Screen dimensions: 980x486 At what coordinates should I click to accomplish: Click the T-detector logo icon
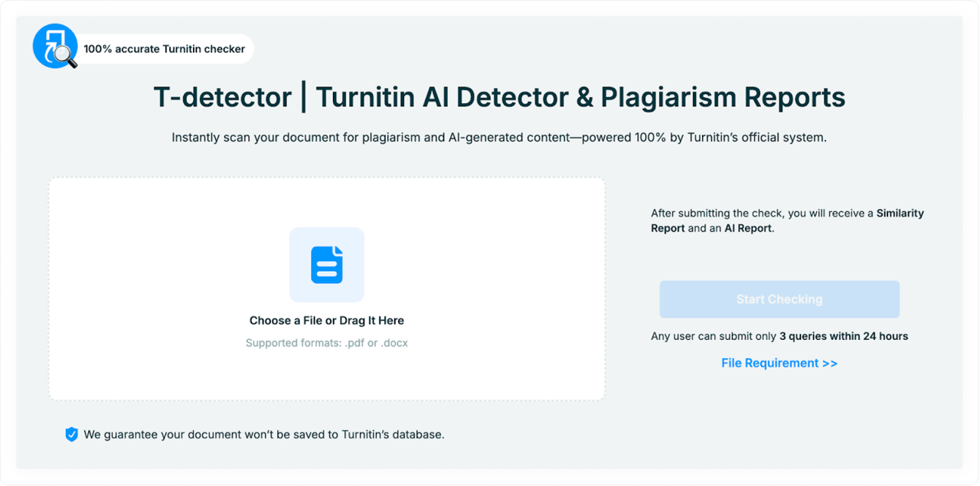54,46
